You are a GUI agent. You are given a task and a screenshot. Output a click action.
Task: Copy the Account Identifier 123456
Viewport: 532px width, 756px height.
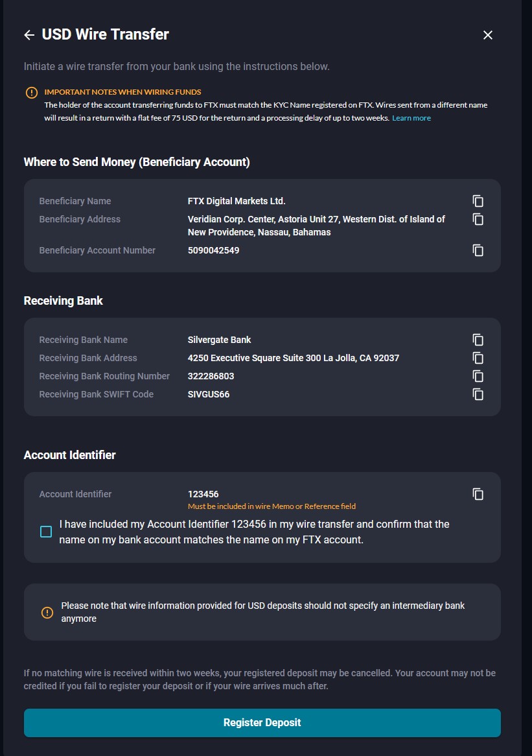pyautogui.click(x=478, y=494)
